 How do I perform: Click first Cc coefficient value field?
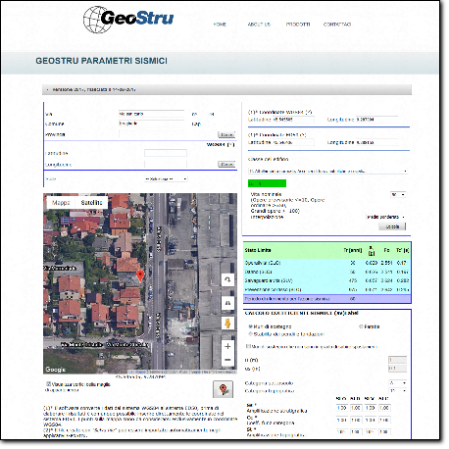coord(342,420)
